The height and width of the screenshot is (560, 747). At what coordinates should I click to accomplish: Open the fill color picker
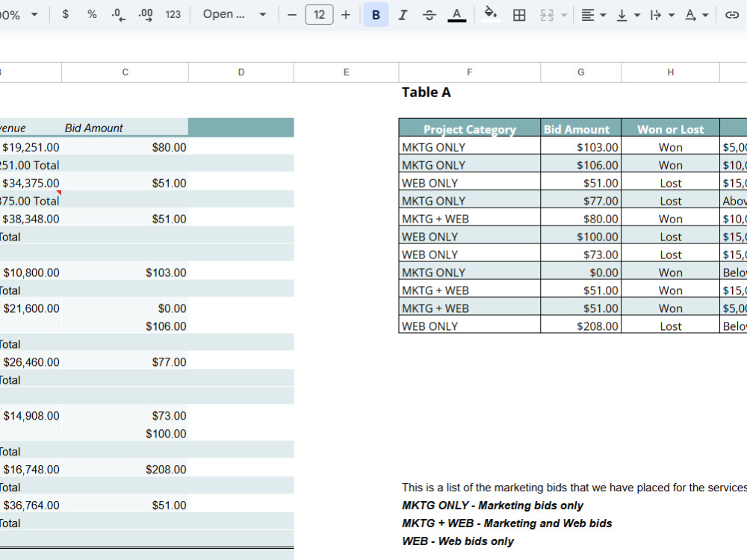pos(490,13)
